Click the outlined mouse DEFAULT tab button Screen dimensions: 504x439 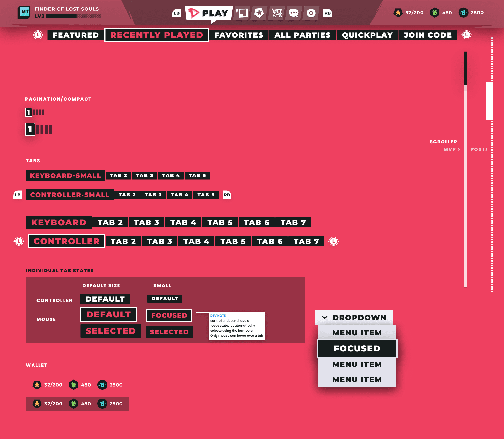[x=108, y=314]
